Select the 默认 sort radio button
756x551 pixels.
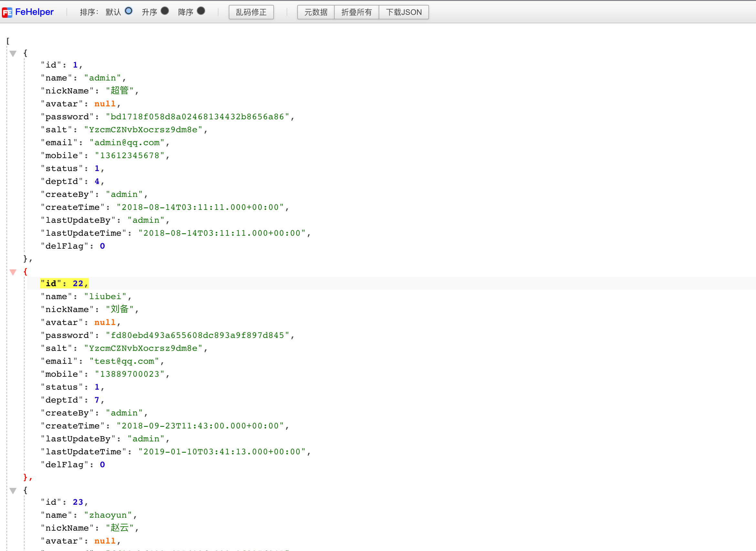click(129, 11)
